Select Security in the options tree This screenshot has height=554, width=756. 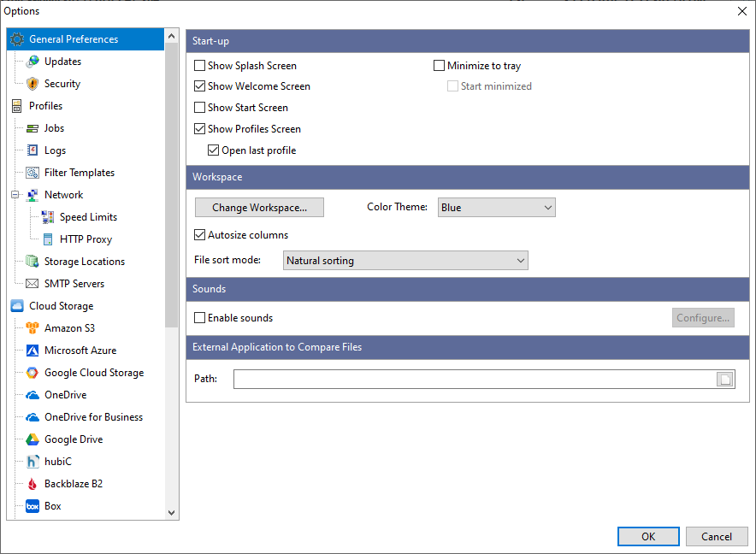[x=62, y=84]
